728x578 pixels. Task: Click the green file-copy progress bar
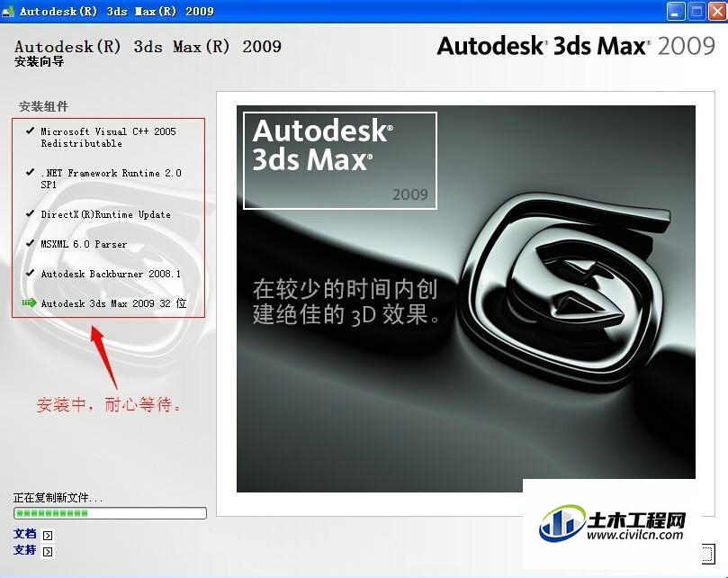coord(110,513)
